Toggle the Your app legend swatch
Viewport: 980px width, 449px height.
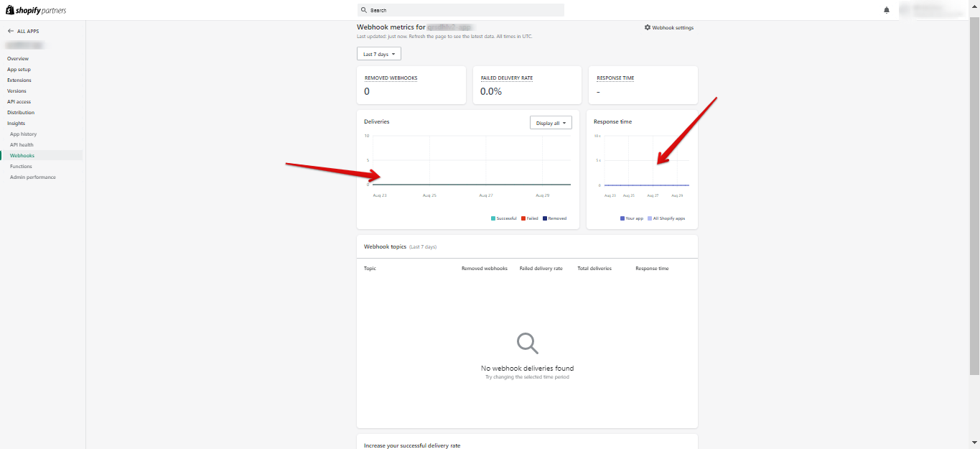coord(622,218)
